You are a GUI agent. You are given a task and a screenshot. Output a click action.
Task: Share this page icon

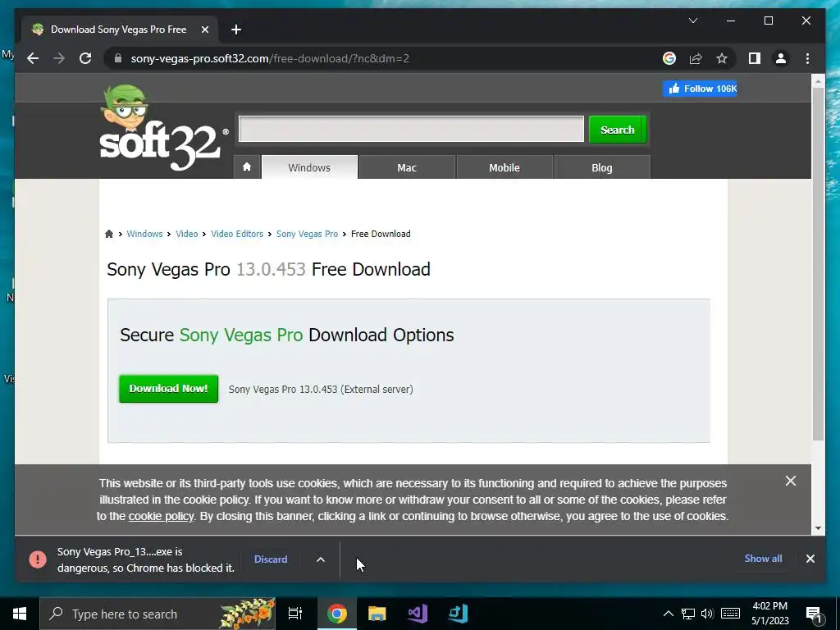pyautogui.click(x=696, y=58)
